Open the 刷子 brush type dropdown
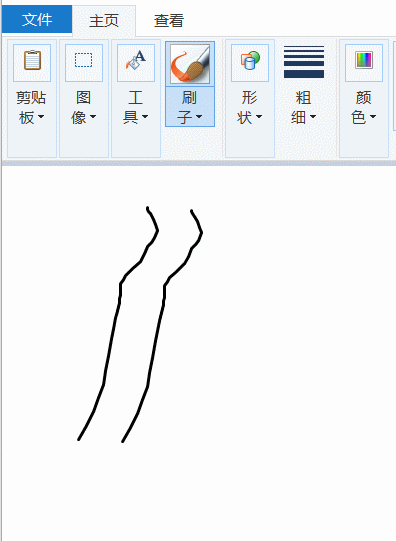 [190, 107]
